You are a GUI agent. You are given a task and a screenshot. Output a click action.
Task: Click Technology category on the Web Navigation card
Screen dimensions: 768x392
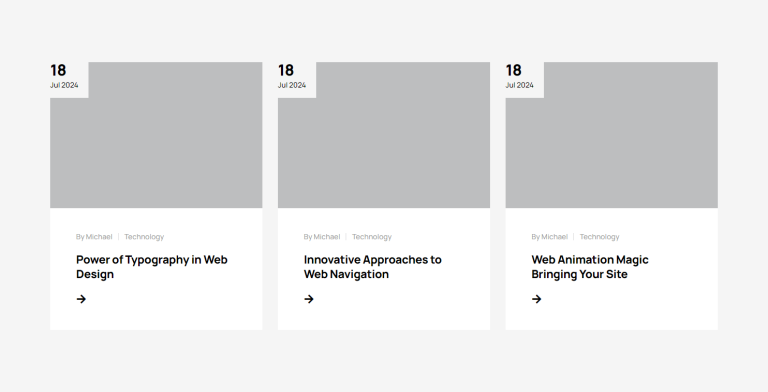[372, 237]
